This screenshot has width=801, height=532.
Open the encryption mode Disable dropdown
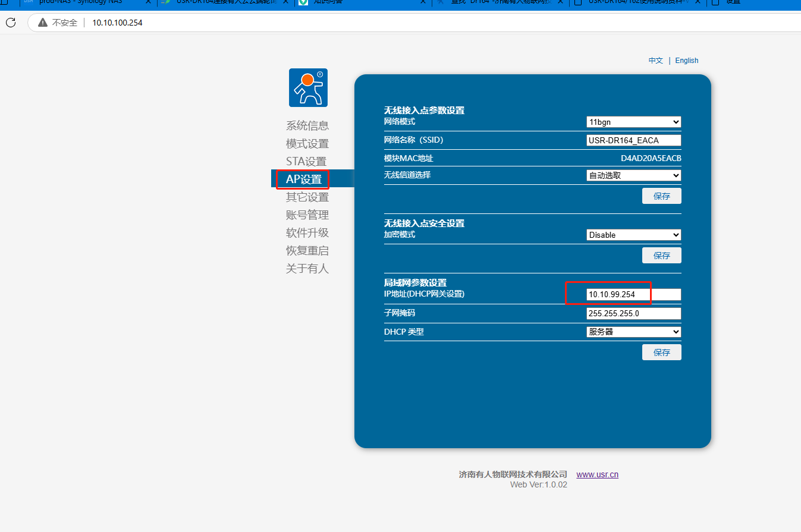tap(633, 235)
